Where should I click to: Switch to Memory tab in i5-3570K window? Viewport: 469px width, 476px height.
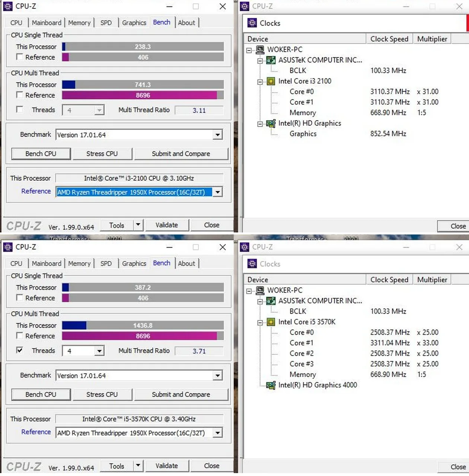[79, 263]
